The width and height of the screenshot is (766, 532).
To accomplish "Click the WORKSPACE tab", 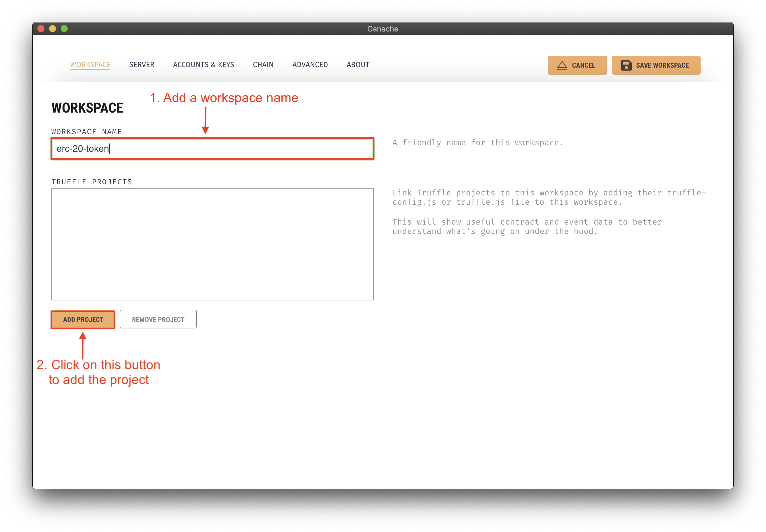I will [x=89, y=64].
